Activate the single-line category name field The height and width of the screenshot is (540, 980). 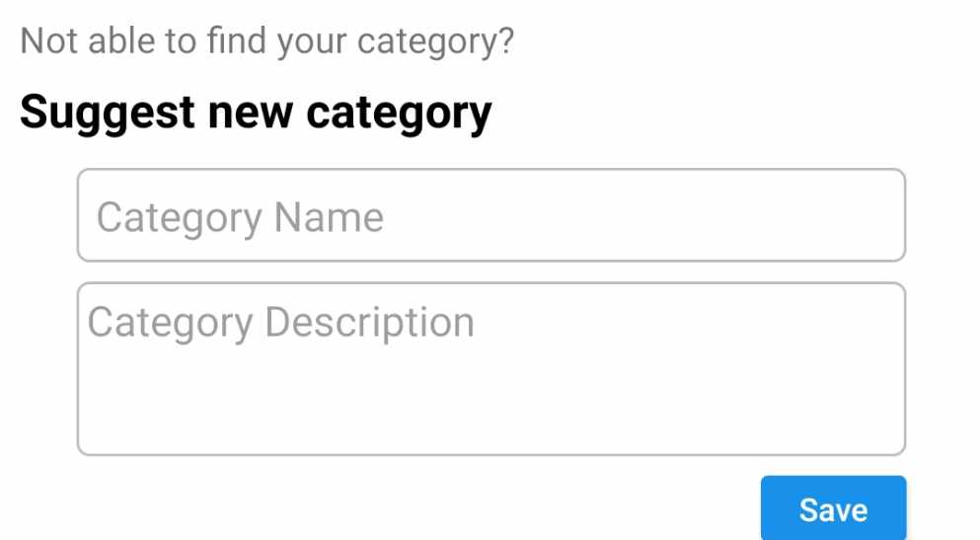pos(490,215)
